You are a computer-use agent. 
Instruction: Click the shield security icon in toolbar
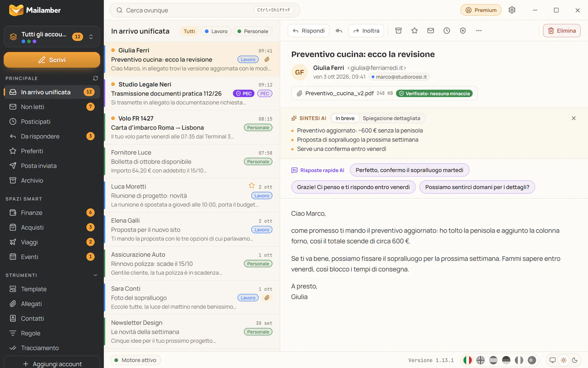pos(463,31)
